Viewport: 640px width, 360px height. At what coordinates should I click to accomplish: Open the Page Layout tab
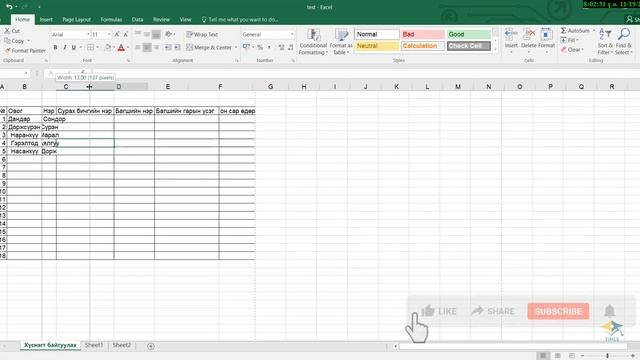click(x=76, y=20)
